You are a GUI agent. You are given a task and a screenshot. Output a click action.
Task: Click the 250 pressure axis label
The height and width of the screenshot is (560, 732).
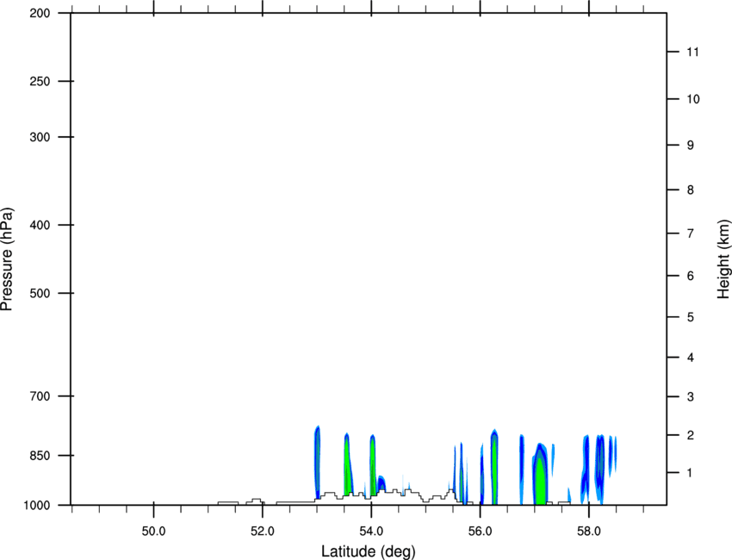click(40, 81)
